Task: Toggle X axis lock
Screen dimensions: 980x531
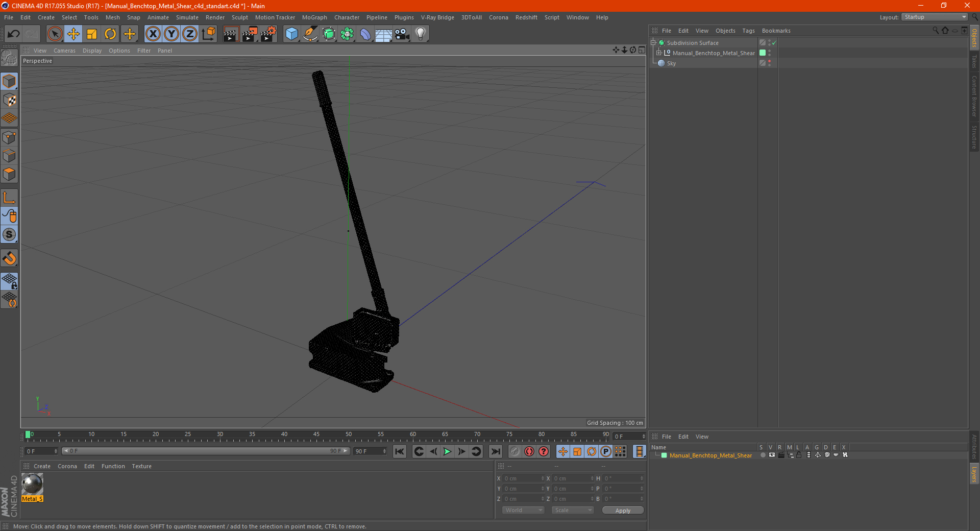Action: [x=153, y=34]
